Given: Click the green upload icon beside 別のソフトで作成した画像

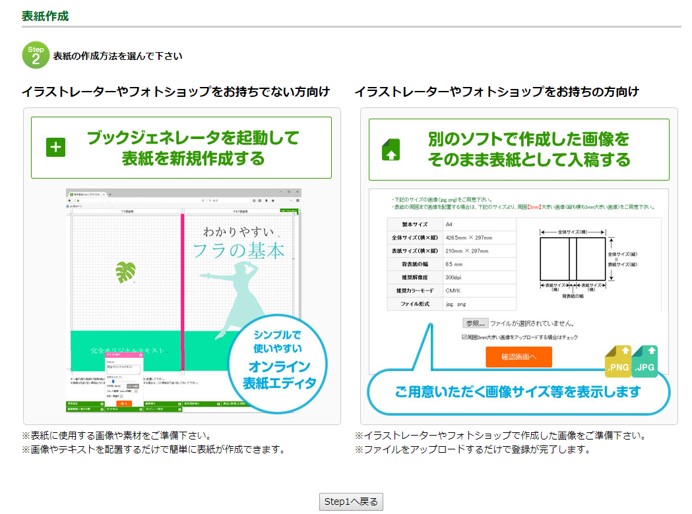Looking at the screenshot, I should (x=390, y=148).
